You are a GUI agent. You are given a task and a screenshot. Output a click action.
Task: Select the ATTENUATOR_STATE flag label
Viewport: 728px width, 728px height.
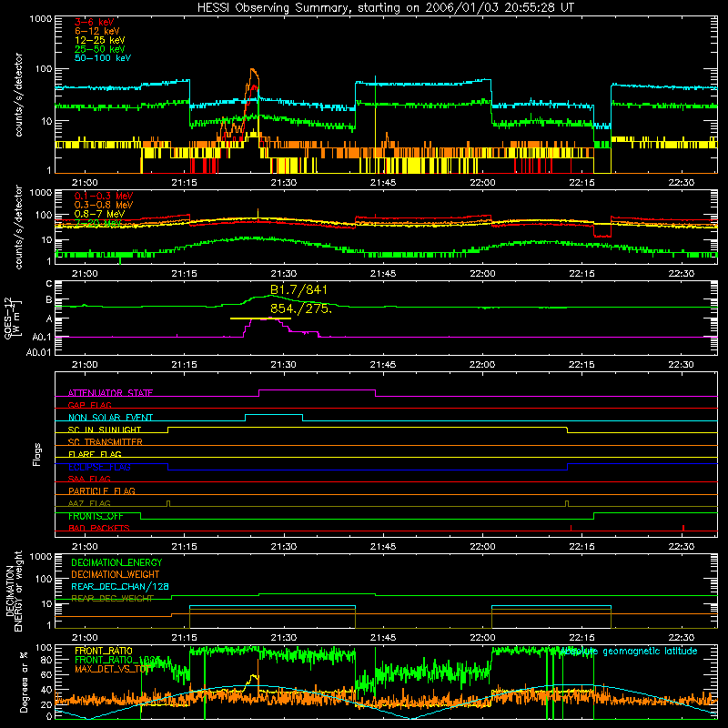[110, 393]
